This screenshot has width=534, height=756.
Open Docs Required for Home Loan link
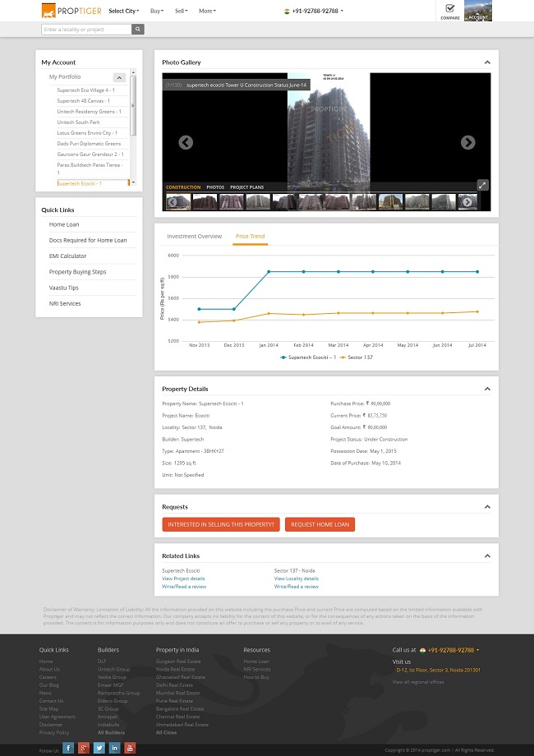[x=88, y=240]
